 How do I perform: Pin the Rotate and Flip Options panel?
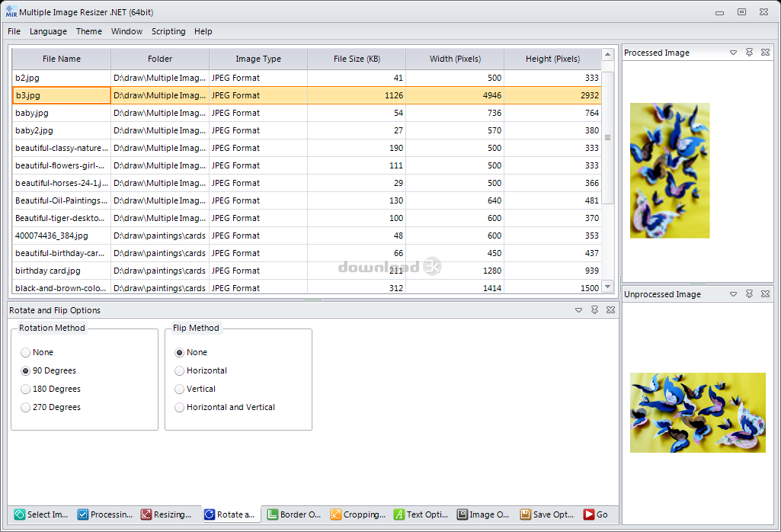(594, 310)
